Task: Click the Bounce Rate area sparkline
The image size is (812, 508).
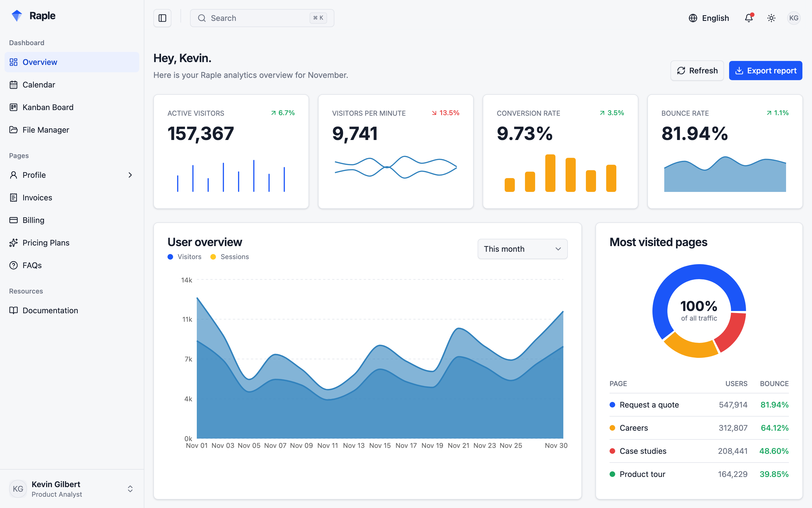Action: (x=725, y=174)
